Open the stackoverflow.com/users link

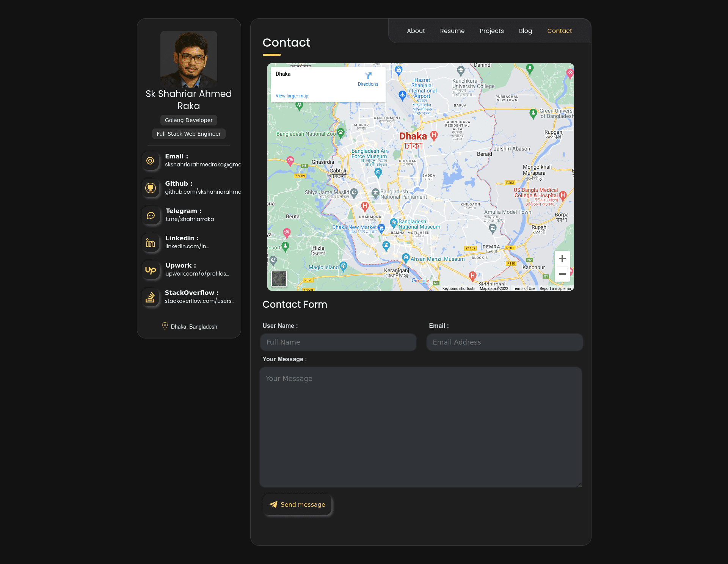(200, 301)
